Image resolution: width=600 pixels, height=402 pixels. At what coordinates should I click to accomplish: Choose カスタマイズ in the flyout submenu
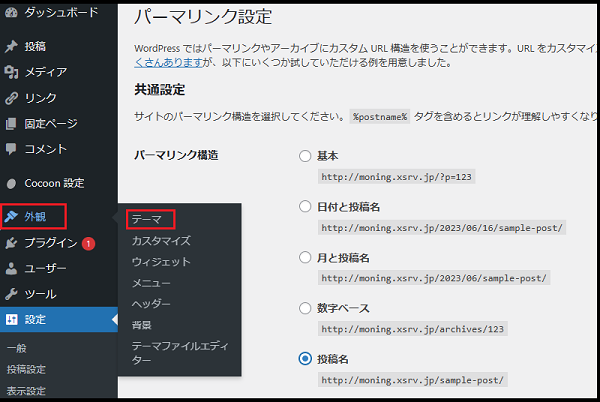(161, 241)
